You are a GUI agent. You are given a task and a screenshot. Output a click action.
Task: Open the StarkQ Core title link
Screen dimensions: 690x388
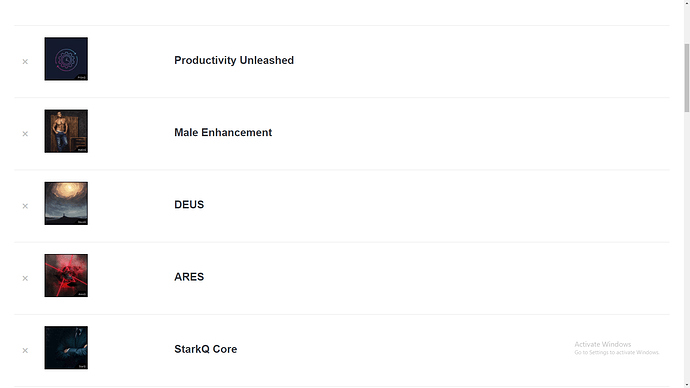tap(206, 349)
